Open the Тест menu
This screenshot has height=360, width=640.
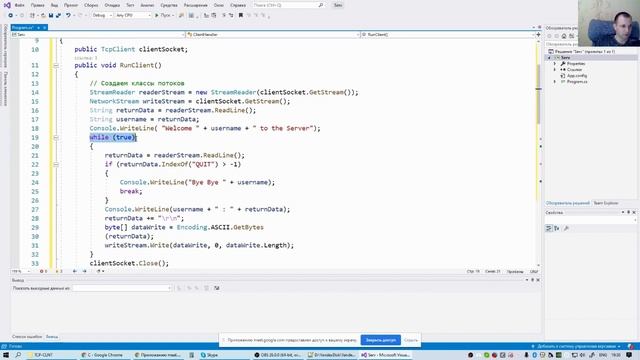(130, 5)
